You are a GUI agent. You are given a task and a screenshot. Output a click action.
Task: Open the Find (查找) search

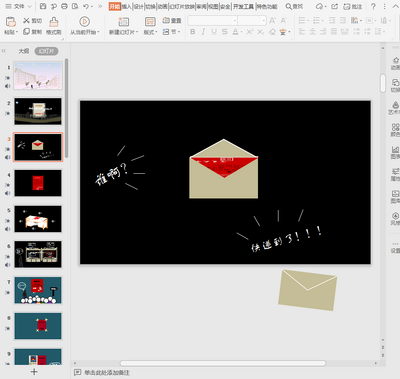point(295,6)
